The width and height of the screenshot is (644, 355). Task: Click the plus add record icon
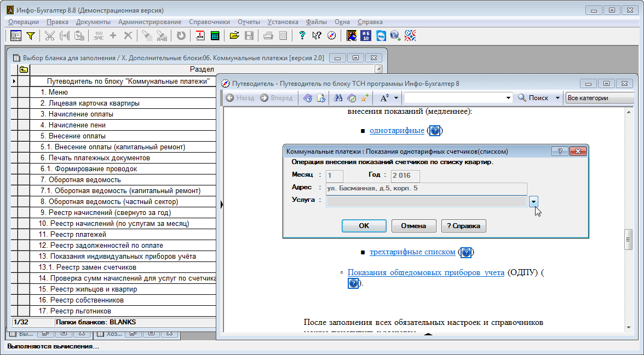coord(113,36)
